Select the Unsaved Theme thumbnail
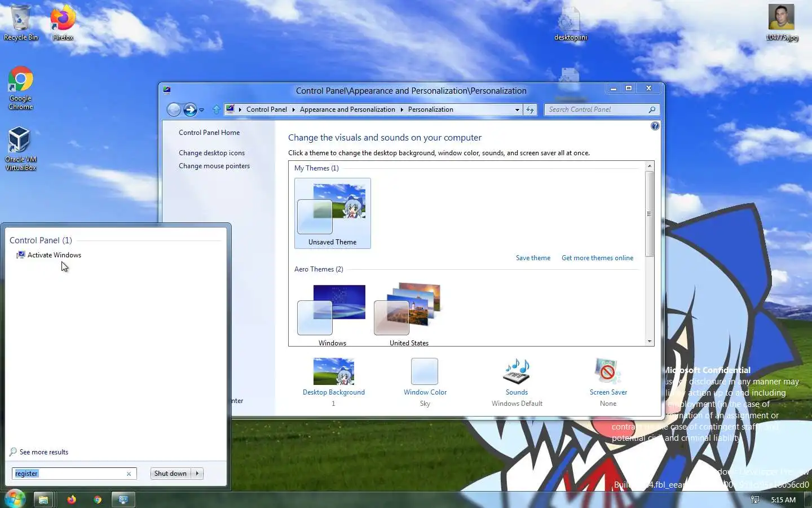812x508 pixels. [x=333, y=213]
